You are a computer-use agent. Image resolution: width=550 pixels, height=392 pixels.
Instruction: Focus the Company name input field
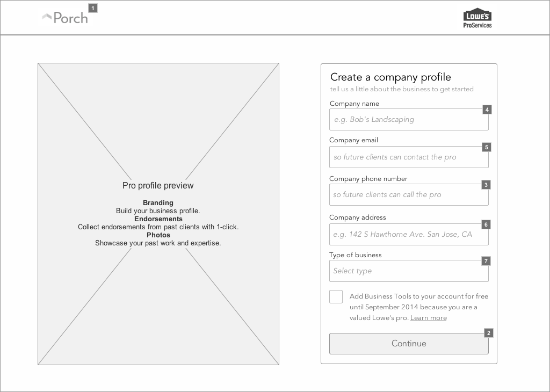click(409, 119)
